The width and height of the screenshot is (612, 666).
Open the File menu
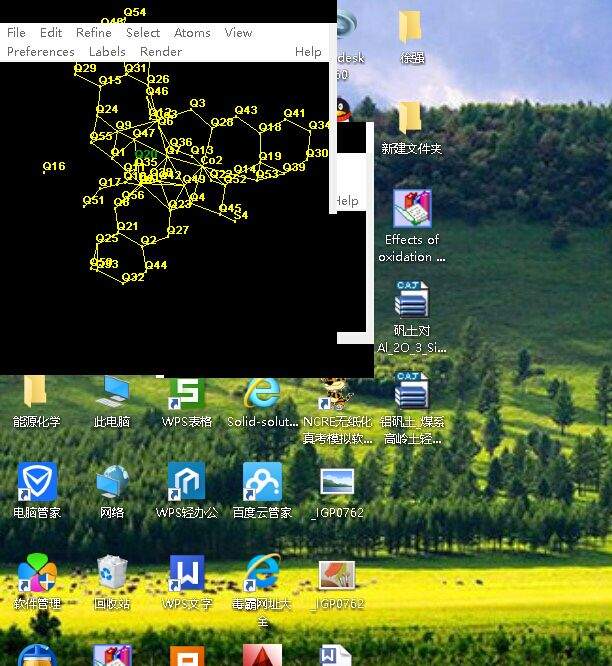(x=17, y=33)
